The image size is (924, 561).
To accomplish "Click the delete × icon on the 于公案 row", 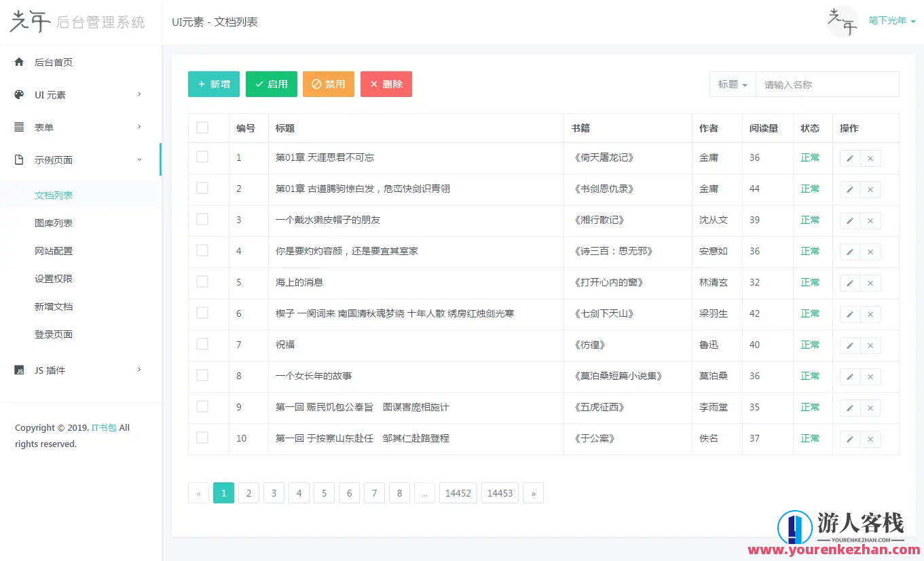I will point(870,438).
